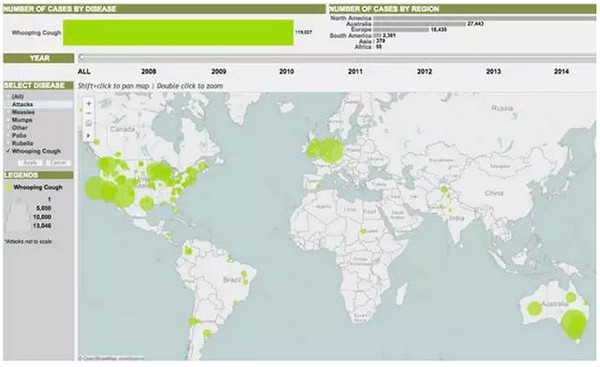Click the China label on the map

(494, 193)
